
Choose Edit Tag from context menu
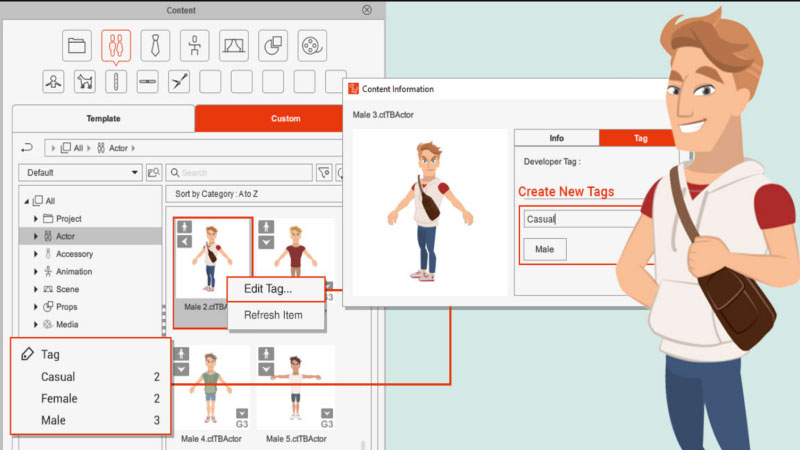(x=268, y=289)
